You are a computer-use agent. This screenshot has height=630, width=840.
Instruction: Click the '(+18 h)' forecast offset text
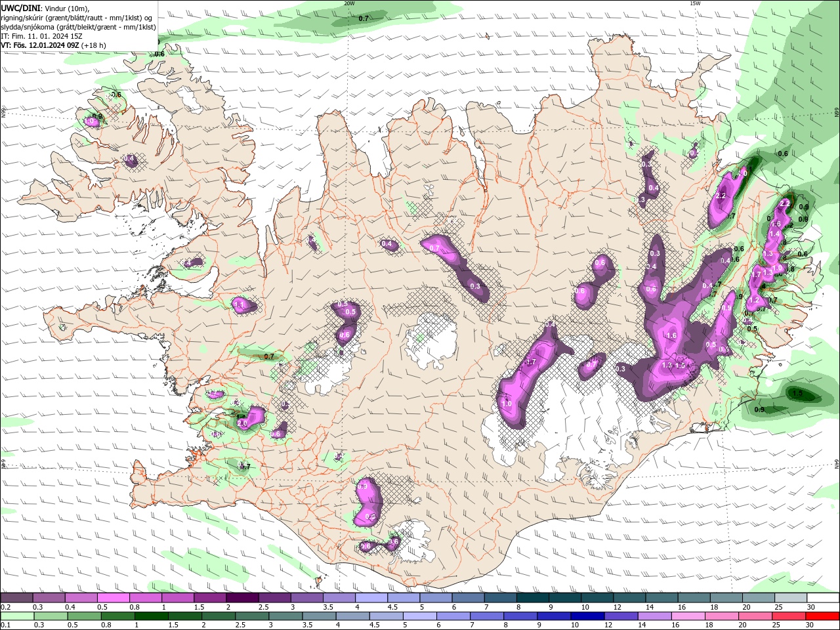(94, 45)
